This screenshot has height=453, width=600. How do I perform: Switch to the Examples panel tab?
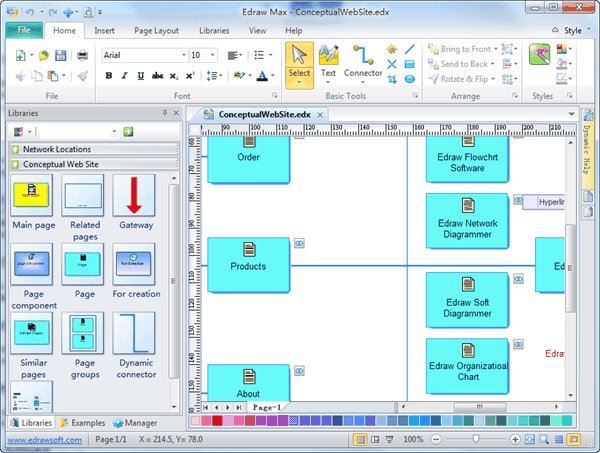[x=84, y=423]
